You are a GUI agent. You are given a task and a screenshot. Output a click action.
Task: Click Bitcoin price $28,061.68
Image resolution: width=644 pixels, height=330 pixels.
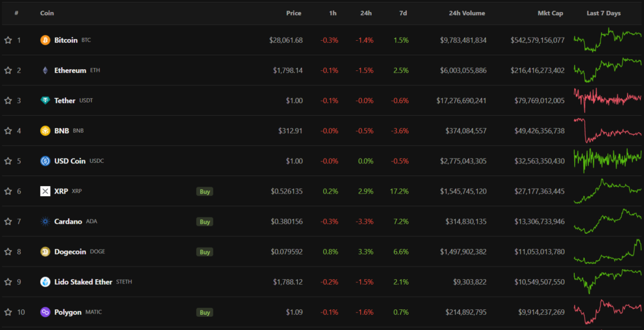tap(286, 40)
